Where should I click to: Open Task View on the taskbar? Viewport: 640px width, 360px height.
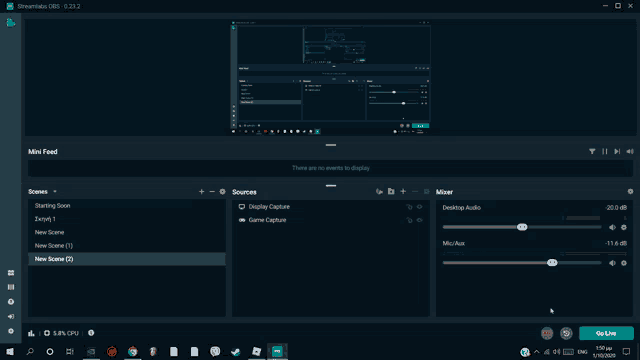pos(70,351)
